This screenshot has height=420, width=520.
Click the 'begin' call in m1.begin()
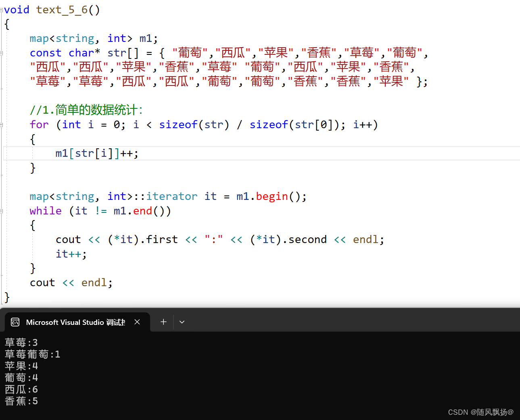272,197
